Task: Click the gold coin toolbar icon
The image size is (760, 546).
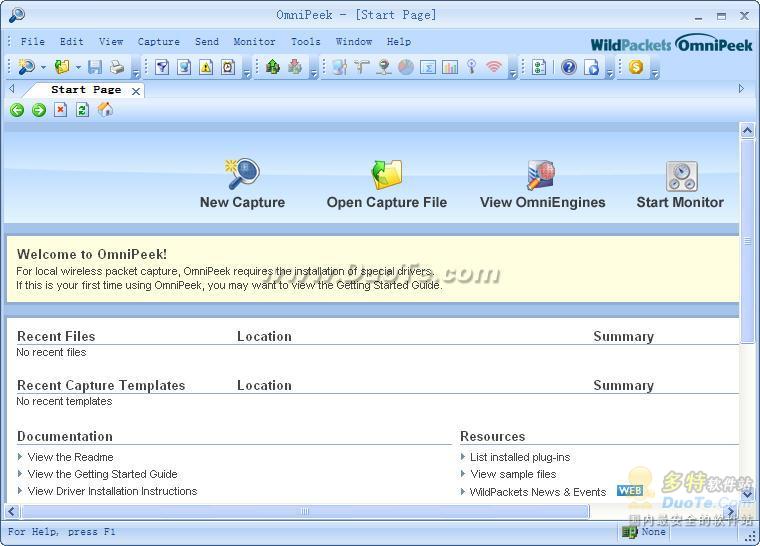Action: 636,67
